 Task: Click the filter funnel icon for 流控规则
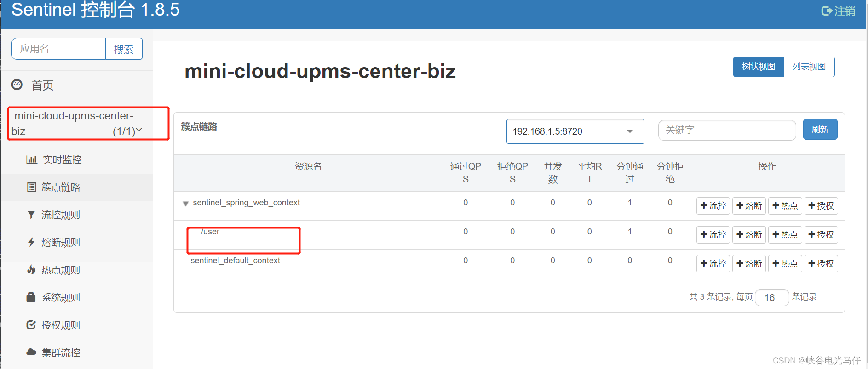[31, 215]
